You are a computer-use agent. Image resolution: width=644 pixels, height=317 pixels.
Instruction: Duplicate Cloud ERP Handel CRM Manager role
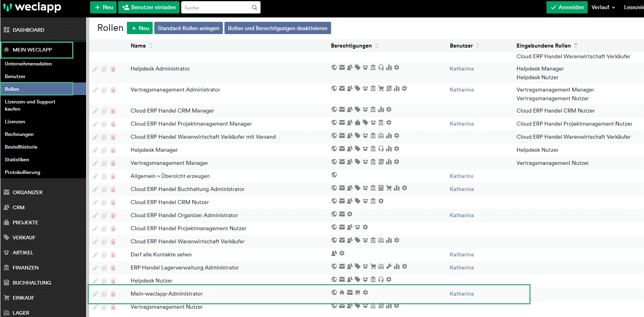click(104, 111)
